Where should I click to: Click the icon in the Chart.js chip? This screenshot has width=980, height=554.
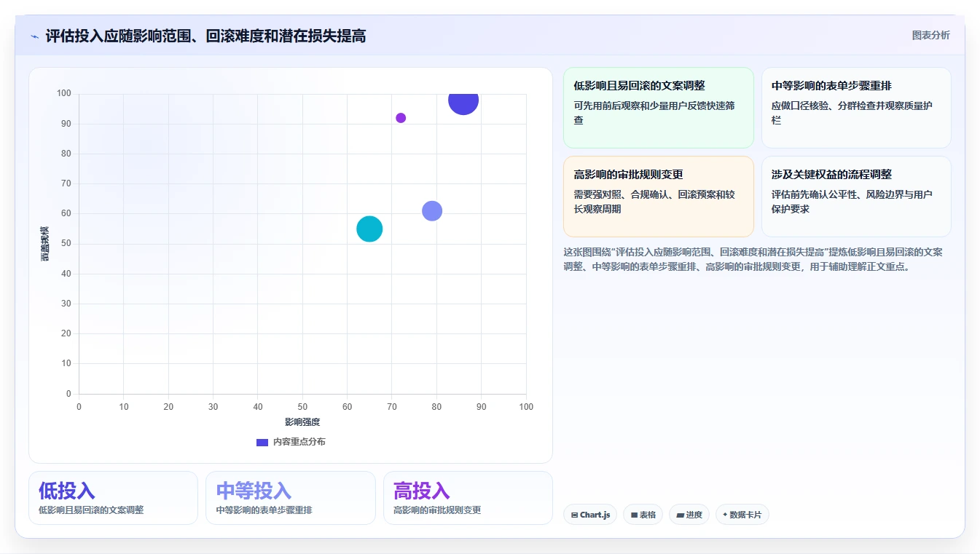574,515
